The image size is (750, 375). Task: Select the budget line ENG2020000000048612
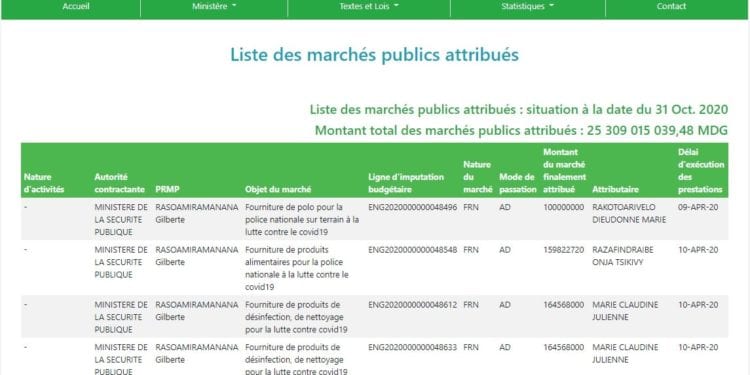point(412,305)
